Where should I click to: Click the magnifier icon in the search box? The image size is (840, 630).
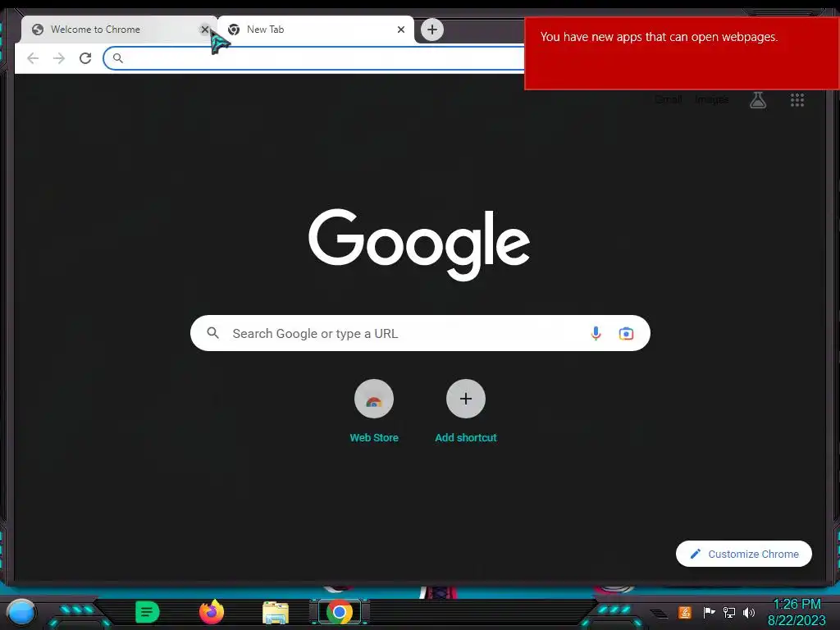click(212, 333)
